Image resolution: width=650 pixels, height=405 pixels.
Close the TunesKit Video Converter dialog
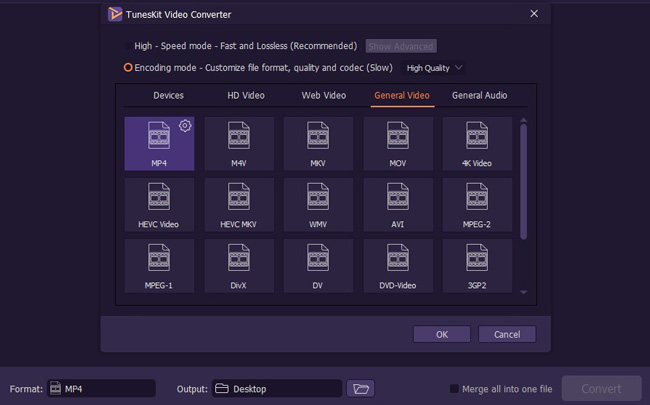[x=534, y=14]
